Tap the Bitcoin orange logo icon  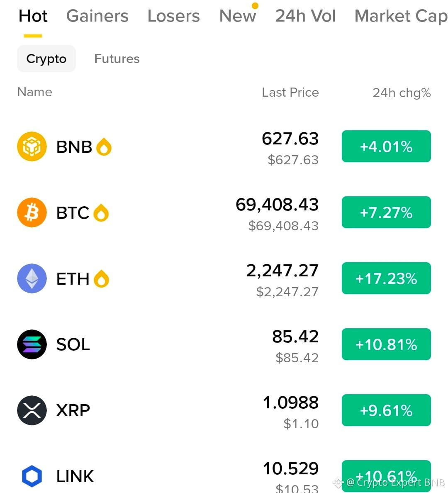pos(32,212)
